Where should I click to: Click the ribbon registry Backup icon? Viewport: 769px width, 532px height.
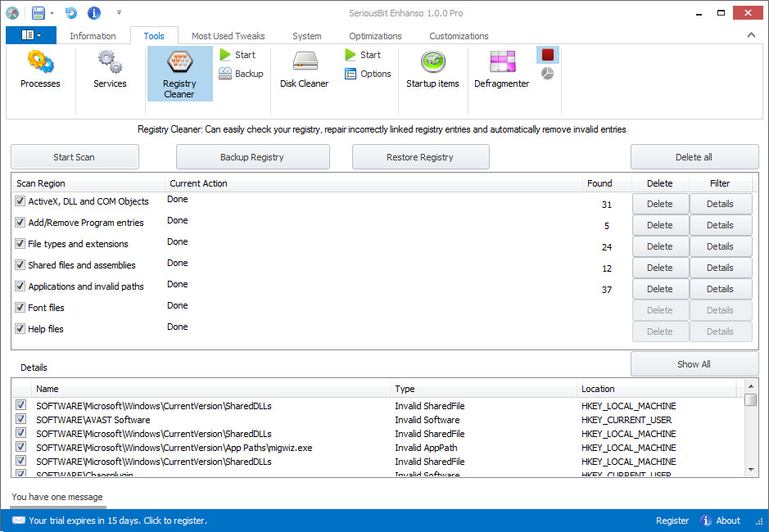point(225,74)
